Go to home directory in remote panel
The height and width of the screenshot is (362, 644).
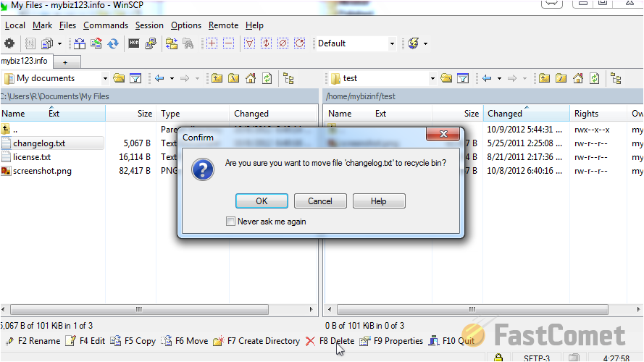[578, 78]
